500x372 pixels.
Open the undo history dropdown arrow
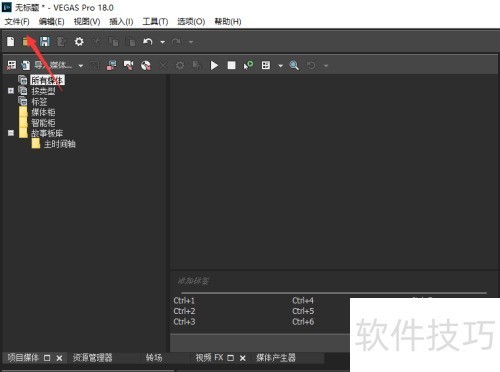pos(162,42)
